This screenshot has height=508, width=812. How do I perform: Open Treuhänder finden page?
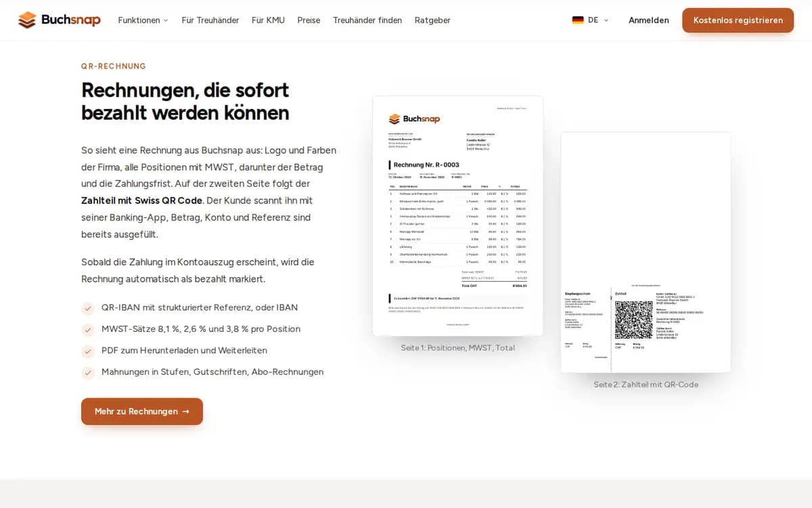[x=367, y=20]
